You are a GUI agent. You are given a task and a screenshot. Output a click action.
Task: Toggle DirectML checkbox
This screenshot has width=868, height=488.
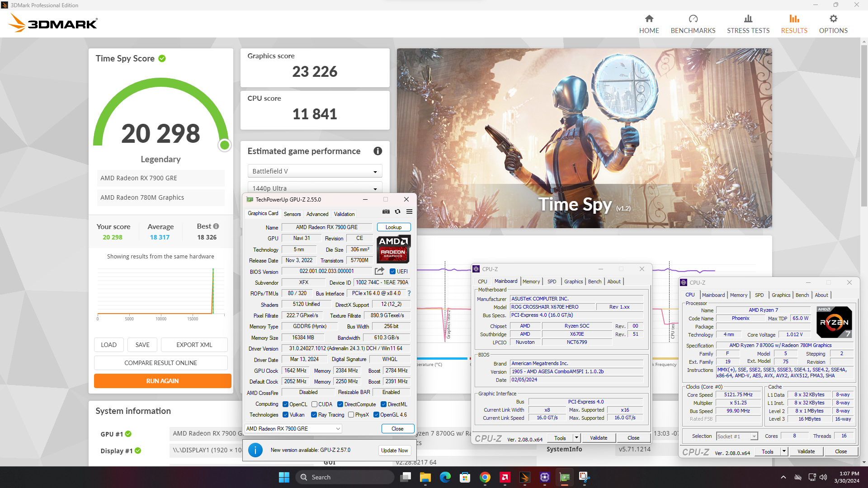click(x=383, y=404)
